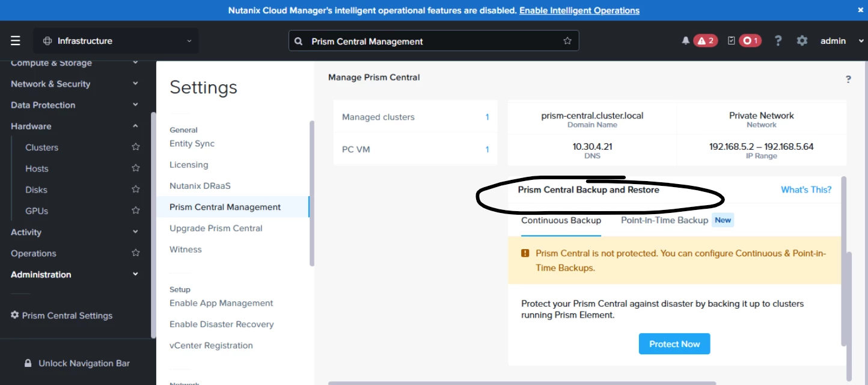The width and height of the screenshot is (868, 385).
Task: Expand Data Protection section
Action: 135,105
